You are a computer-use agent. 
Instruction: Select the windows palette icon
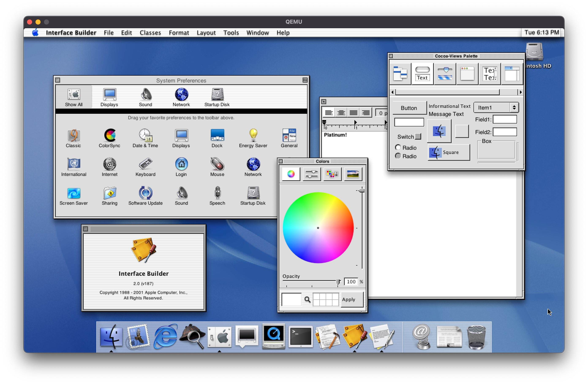tap(467, 74)
